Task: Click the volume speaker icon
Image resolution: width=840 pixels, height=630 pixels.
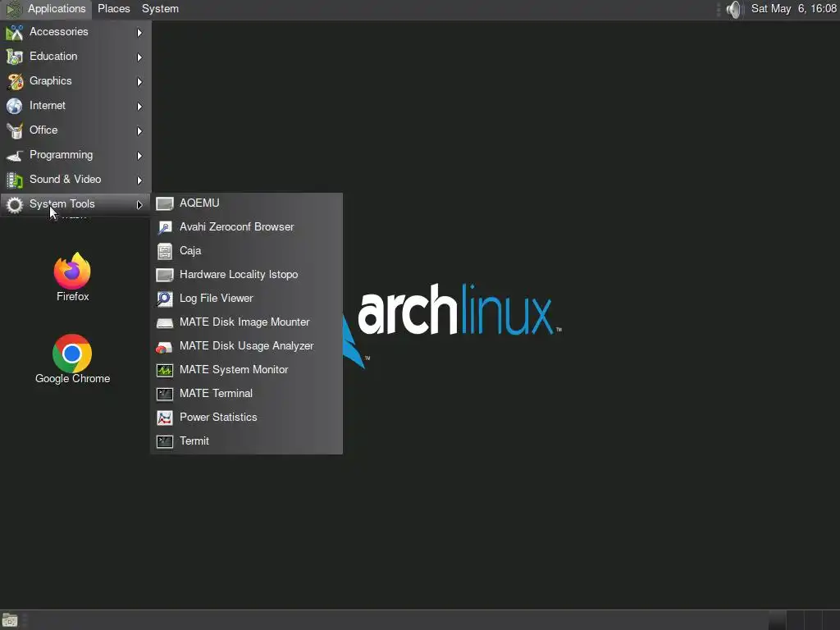Action: pos(734,9)
